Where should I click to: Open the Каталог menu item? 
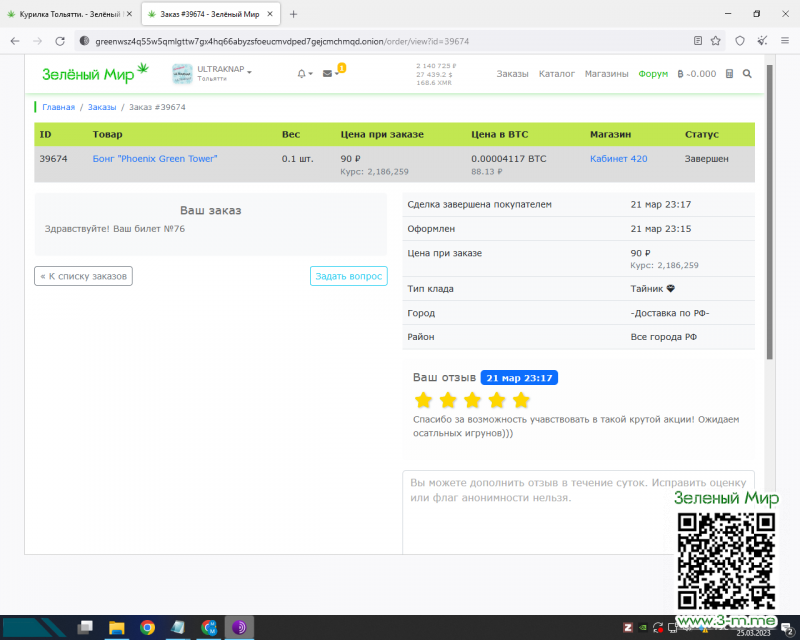click(x=557, y=74)
